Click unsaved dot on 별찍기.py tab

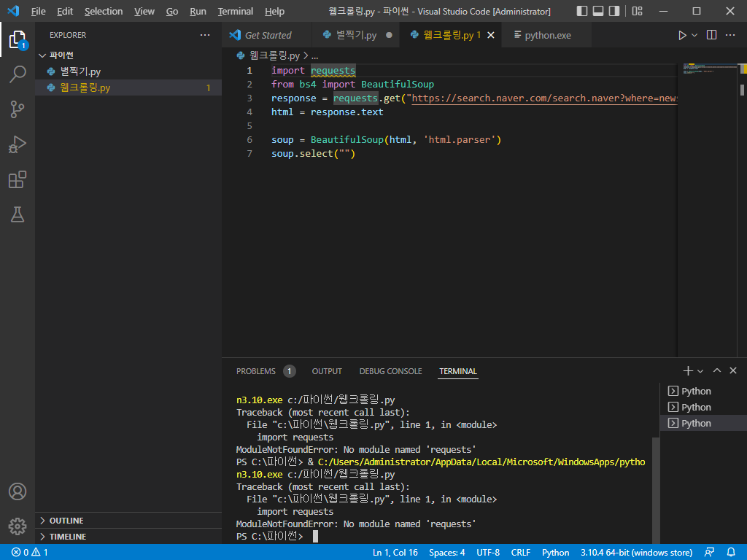point(389,35)
